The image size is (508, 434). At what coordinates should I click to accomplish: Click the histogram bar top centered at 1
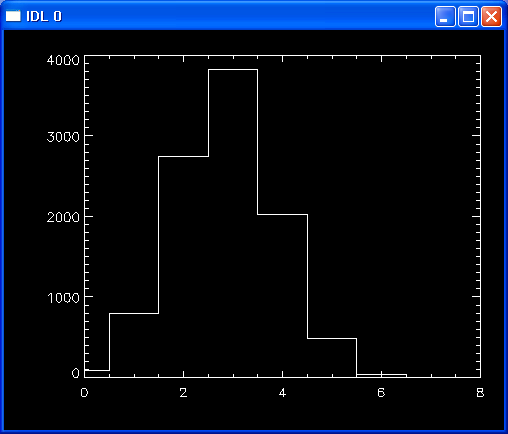[x=134, y=313]
